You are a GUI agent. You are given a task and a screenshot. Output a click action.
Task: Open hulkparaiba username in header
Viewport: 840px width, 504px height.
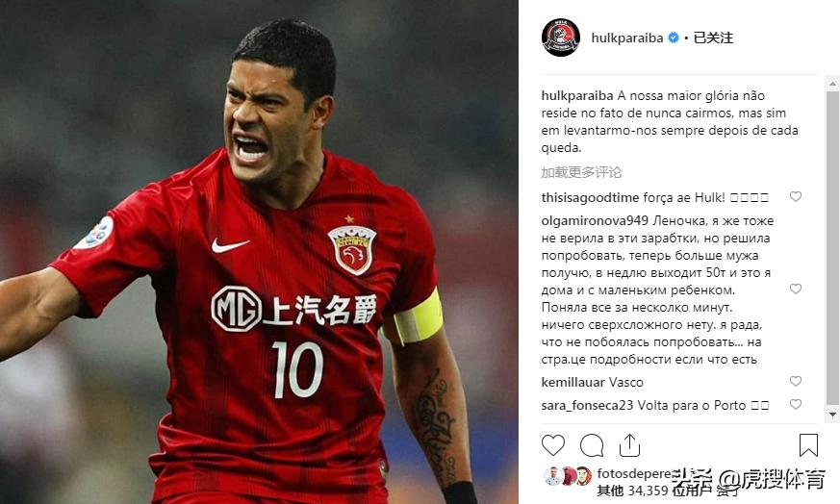click(626, 38)
